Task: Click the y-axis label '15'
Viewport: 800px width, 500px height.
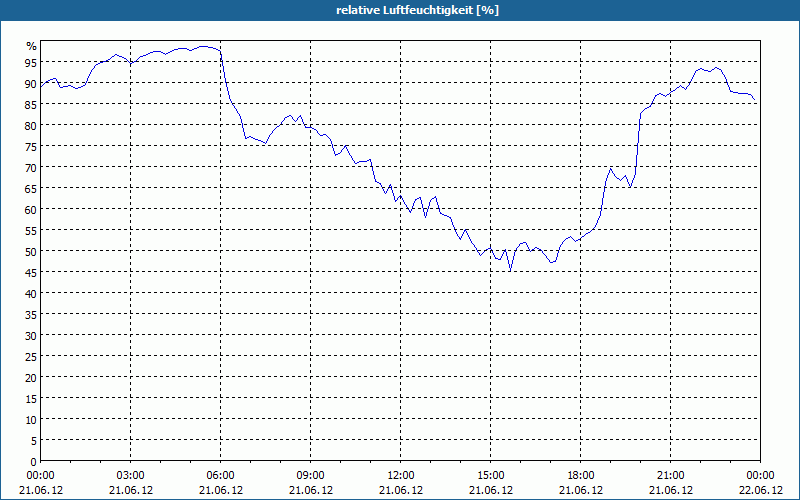Action: coord(32,398)
